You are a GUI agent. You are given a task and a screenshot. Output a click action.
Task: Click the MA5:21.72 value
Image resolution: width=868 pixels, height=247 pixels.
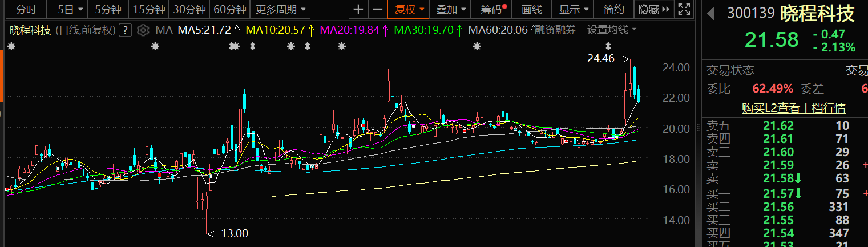pyautogui.click(x=204, y=30)
